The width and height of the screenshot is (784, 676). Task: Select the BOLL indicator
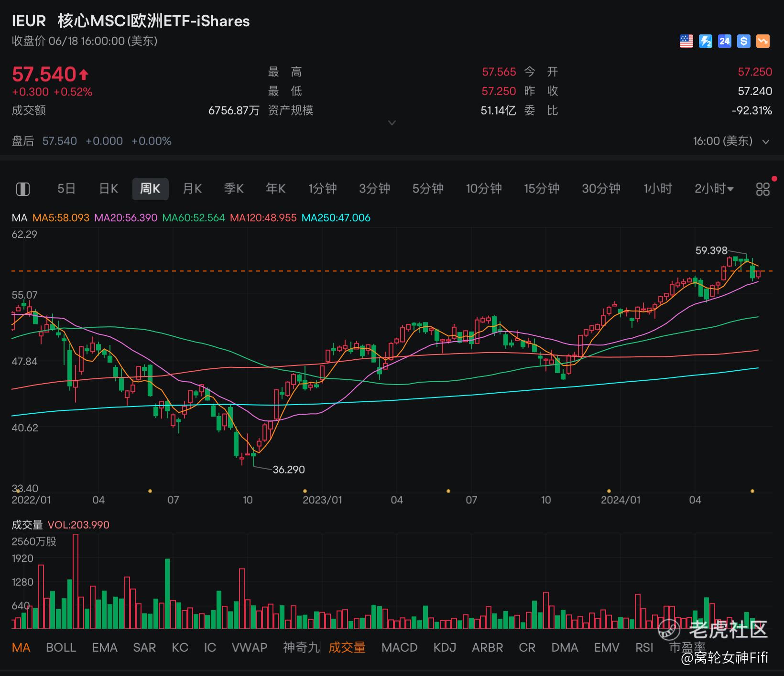point(61,647)
